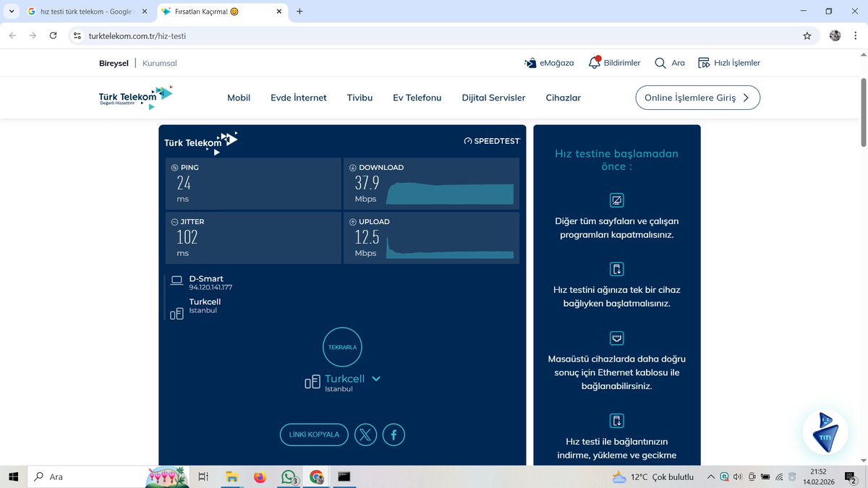The height and width of the screenshot is (488, 868).
Task: Open a new browser tab
Action: [x=299, y=12]
